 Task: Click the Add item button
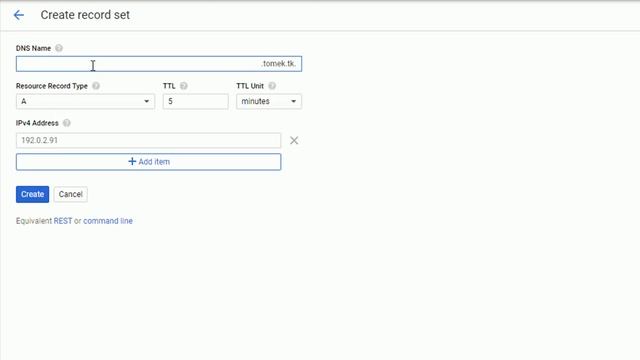(x=149, y=162)
